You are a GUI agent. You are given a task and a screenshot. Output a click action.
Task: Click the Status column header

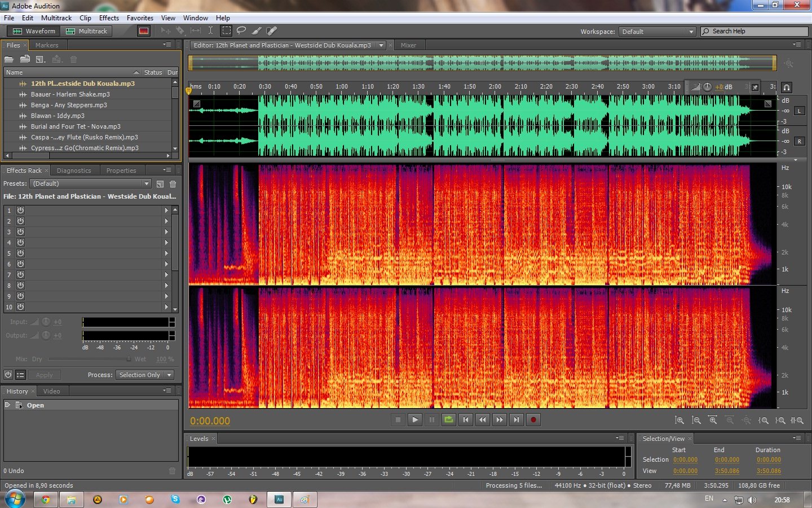pyautogui.click(x=153, y=72)
